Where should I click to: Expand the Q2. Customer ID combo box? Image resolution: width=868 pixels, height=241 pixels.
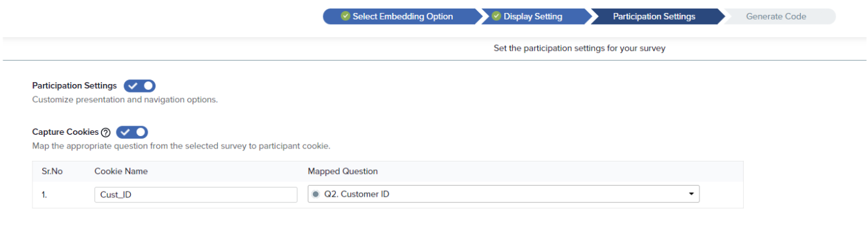point(504,194)
